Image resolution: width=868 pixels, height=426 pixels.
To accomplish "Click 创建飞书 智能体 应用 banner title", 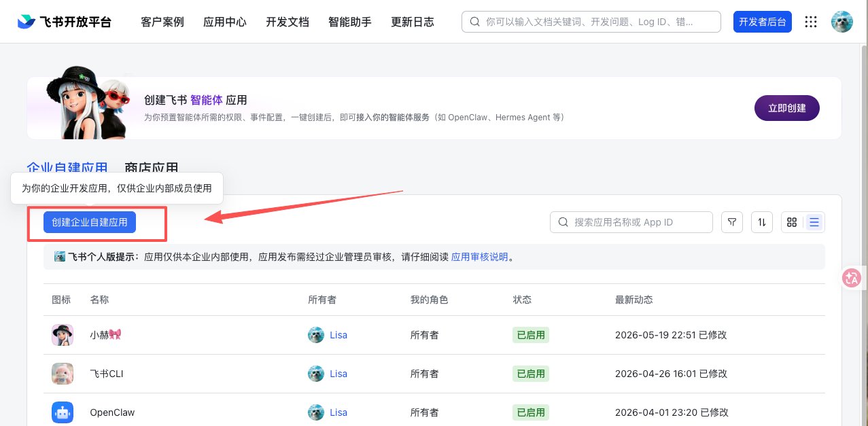I will 196,100.
